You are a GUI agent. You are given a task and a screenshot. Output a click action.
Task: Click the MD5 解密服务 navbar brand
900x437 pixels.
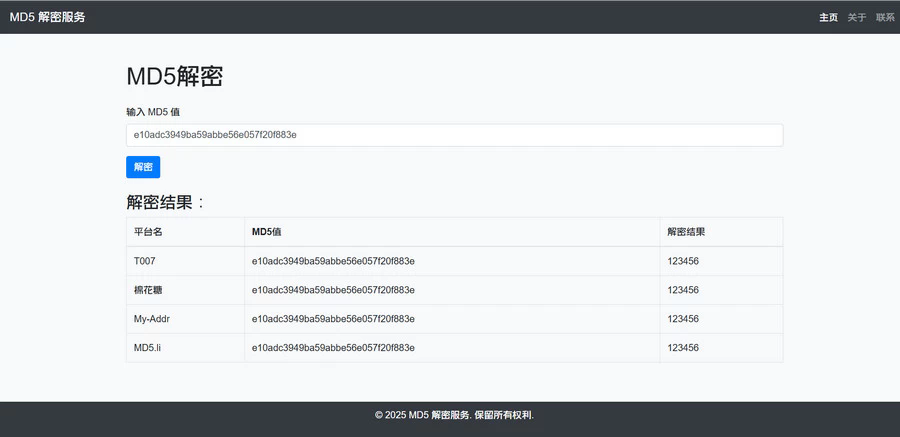pos(47,17)
